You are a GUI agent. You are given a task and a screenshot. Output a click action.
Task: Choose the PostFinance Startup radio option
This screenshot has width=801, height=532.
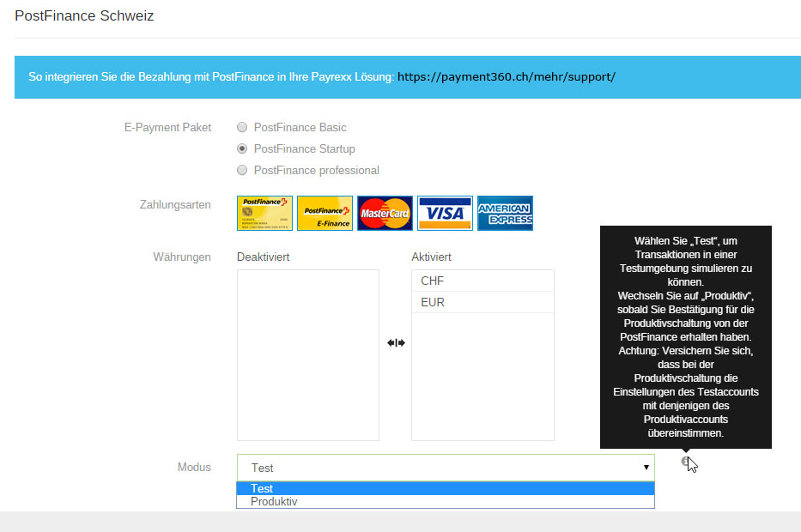242,148
